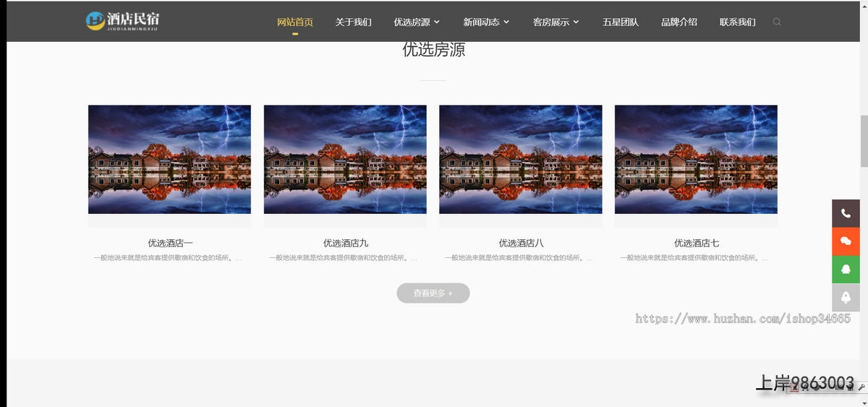Click the rocket back-to-top icon

pyautogui.click(x=846, y=298)
